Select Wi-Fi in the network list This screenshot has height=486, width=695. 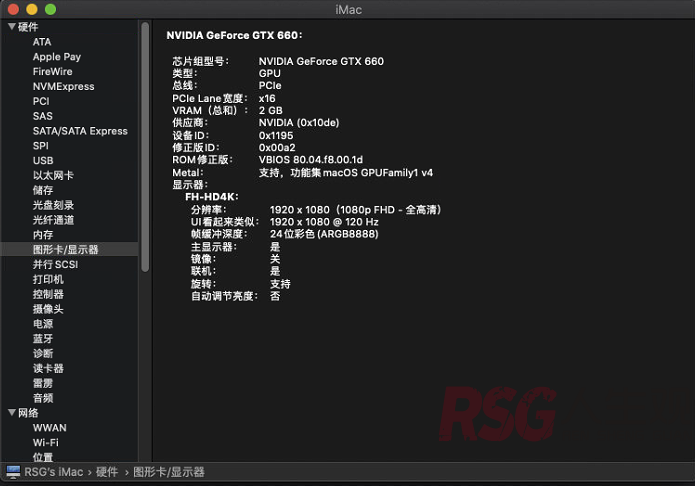click(x=45, y=443)
